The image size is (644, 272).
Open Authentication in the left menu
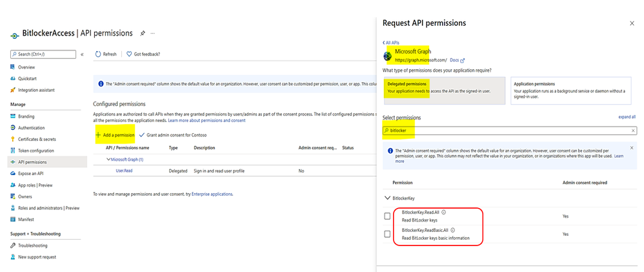click(32, 127)
